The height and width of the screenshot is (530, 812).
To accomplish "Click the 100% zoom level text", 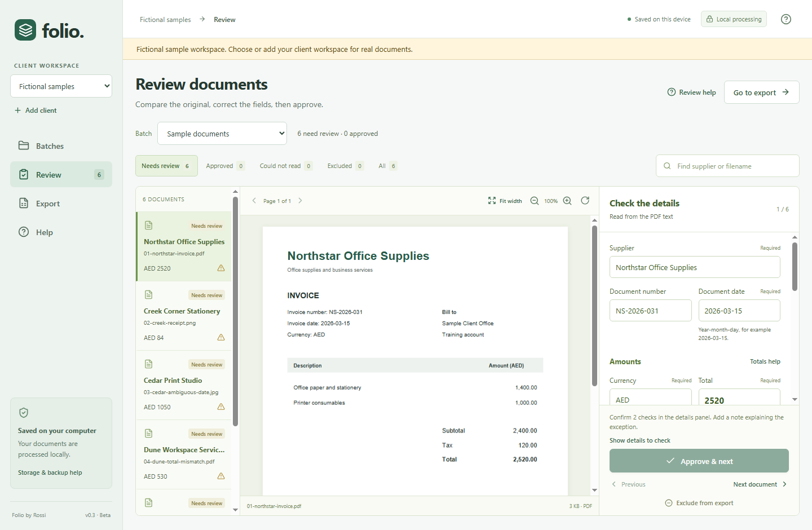I will (551, 201).
